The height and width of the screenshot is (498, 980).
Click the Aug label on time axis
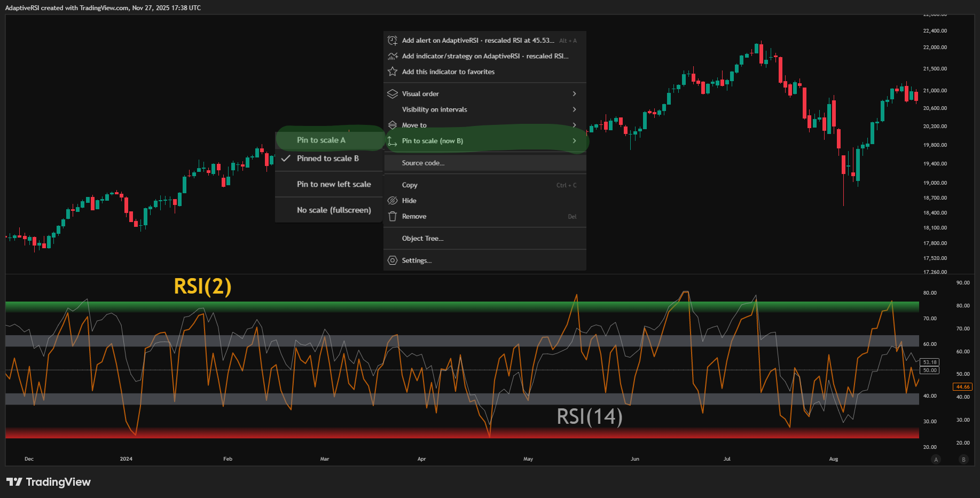click(834, 459)
